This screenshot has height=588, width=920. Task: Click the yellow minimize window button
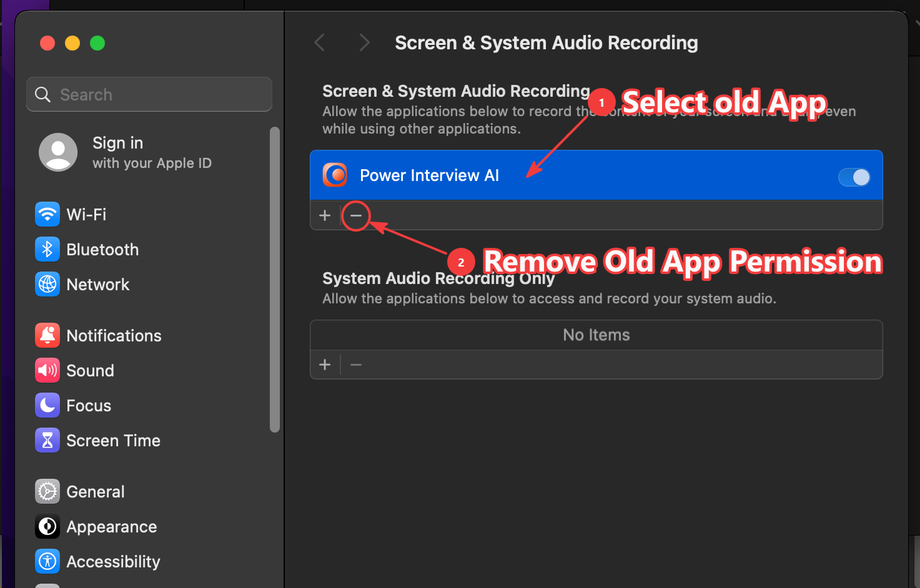(72, 43)
